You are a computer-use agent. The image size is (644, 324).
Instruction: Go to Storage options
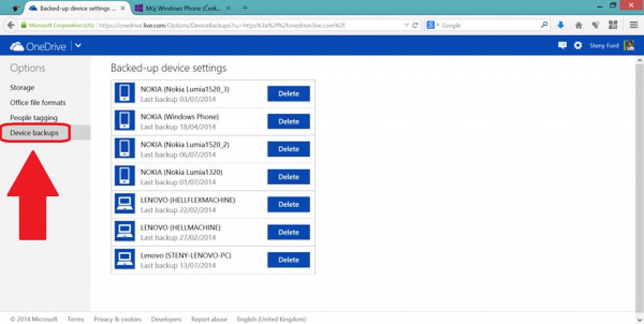click(x=22, y=87)
